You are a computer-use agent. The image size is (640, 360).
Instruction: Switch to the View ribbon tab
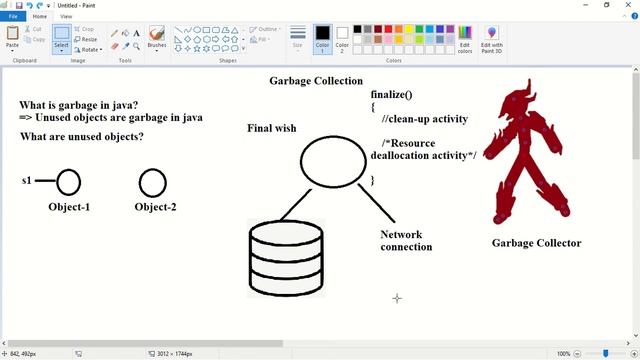point(66,16)
